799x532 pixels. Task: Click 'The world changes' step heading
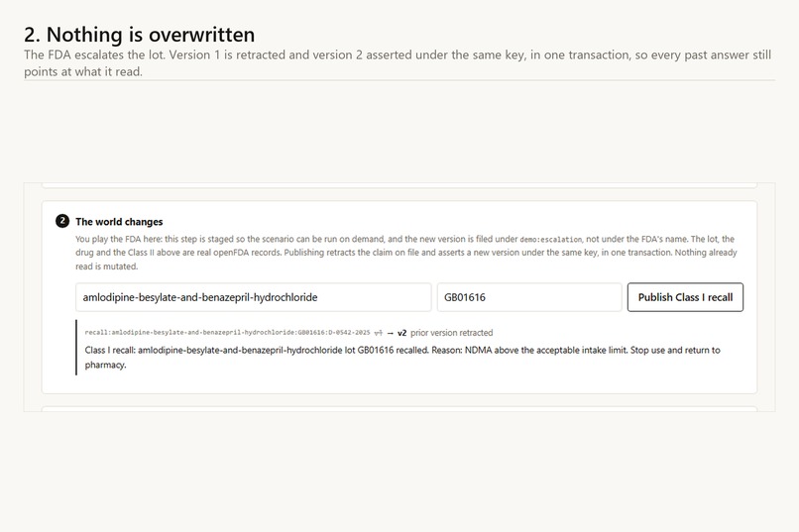pos(119,222)
